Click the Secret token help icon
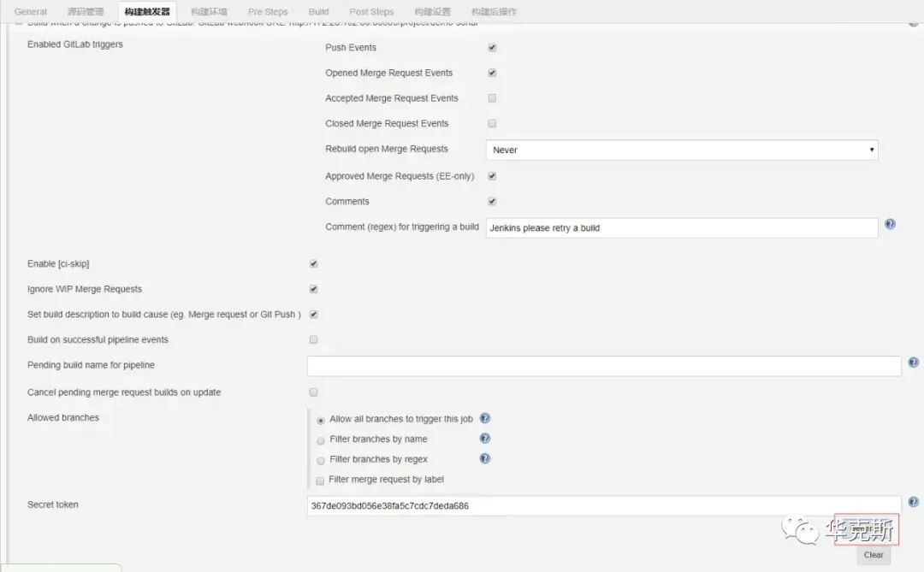Viewport: 924px width, 572px height. 913,503
